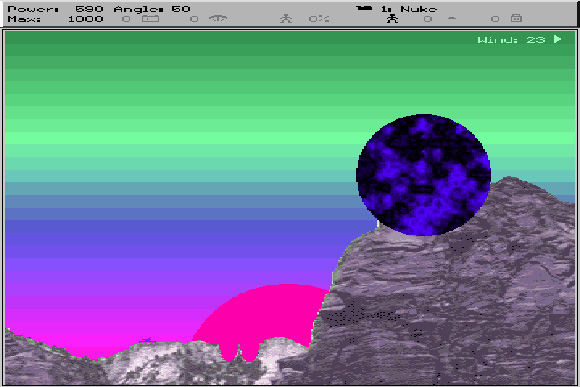Click the Max 1000 readout

pos(55,19)
